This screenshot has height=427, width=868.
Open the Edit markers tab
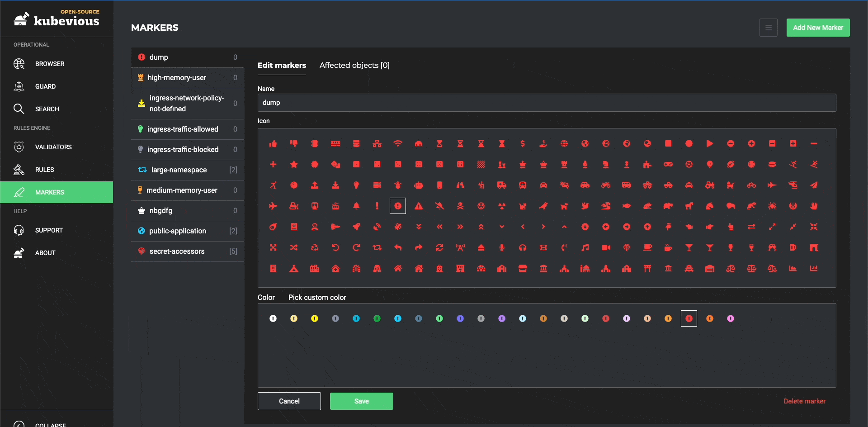click(282, 65)
